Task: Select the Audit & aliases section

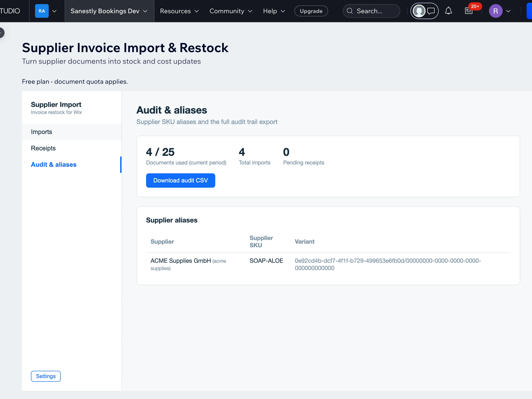Action: [72, 164]
